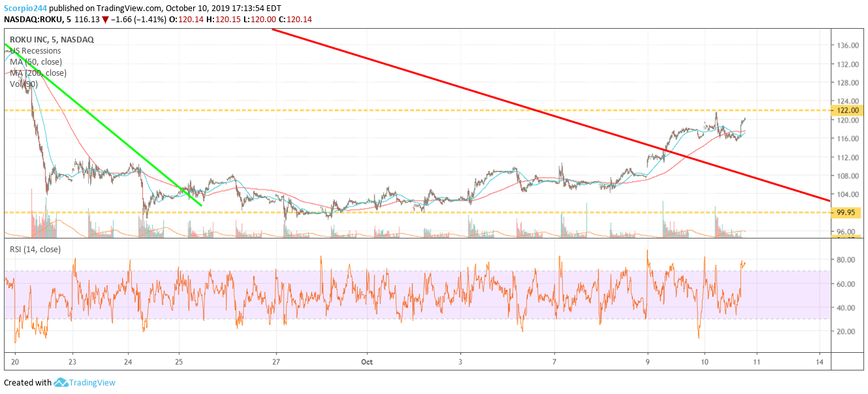Image resolution: width=868 pixels, height=394 pixels.
Task: Click the 116.00 price axis value
Action: click(x=846, y=139)
